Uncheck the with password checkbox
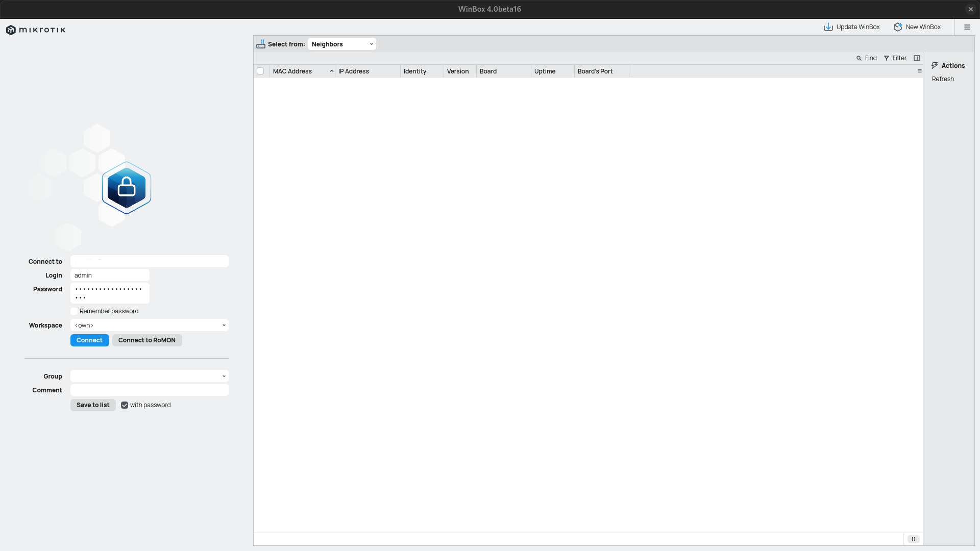Screen dimensions: 980x551 pos(125,405)
